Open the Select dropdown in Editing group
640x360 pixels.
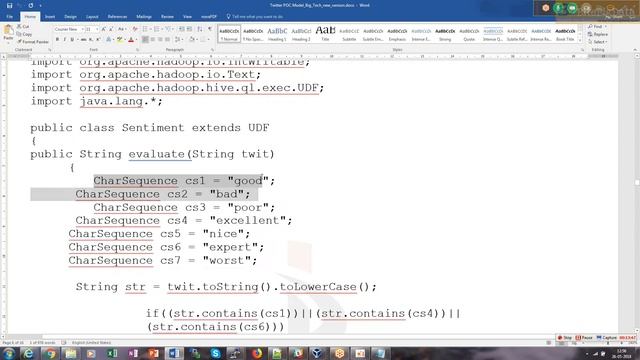click(x=598, y=42)
